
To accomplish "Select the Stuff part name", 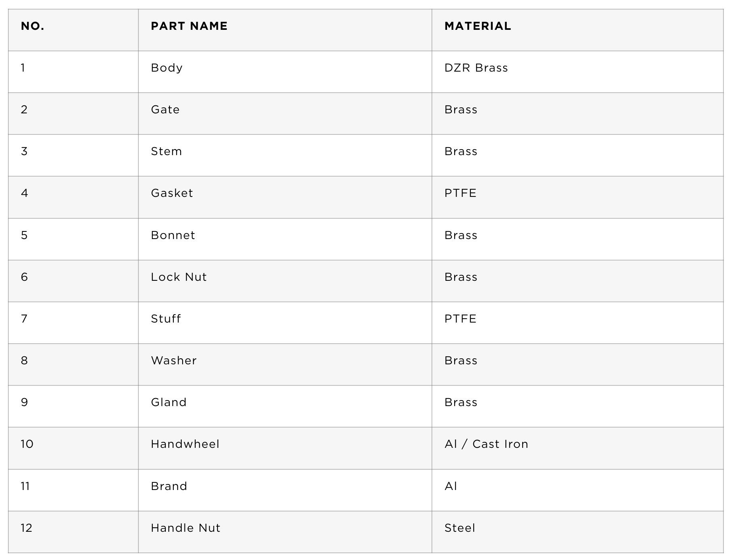I will 165,319.
